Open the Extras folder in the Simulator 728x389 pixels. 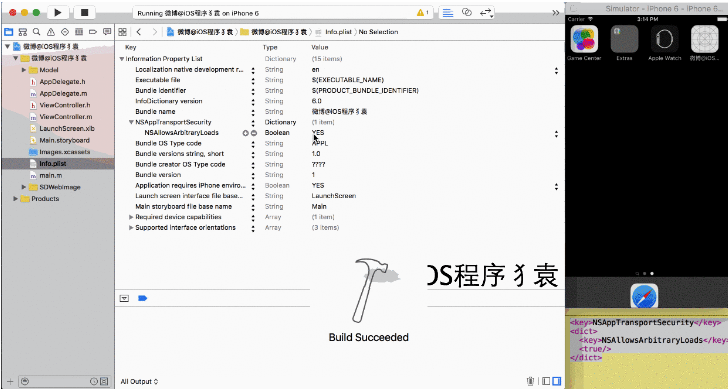tap(624, 39)
